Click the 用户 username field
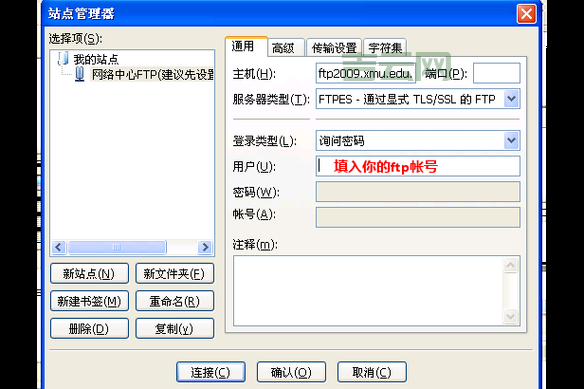The width and height of the screenshot is (584, 389). pos(418,166)
